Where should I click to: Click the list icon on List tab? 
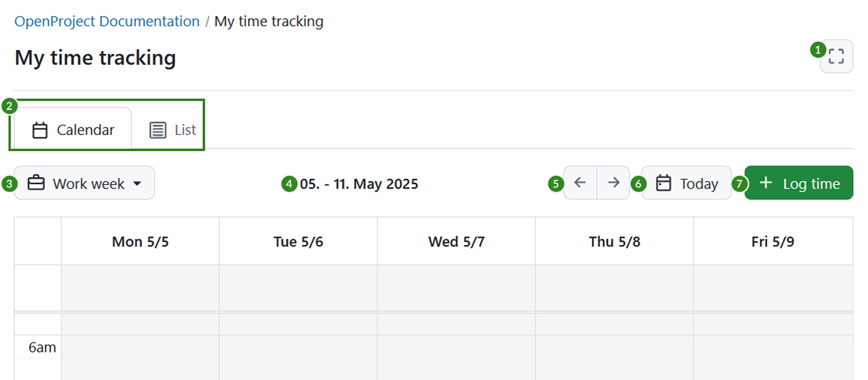pos(158,130)
